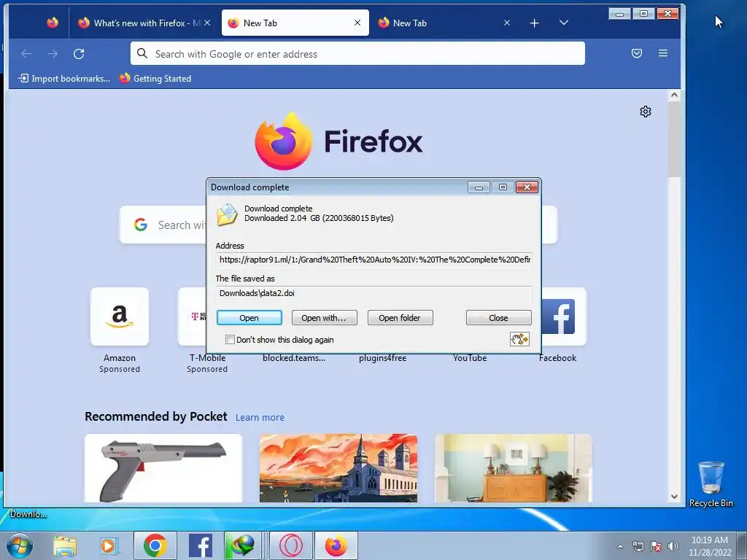The image size is (747, 560).
Task: Open Action Center flag icon
Action: pos(656,546)
